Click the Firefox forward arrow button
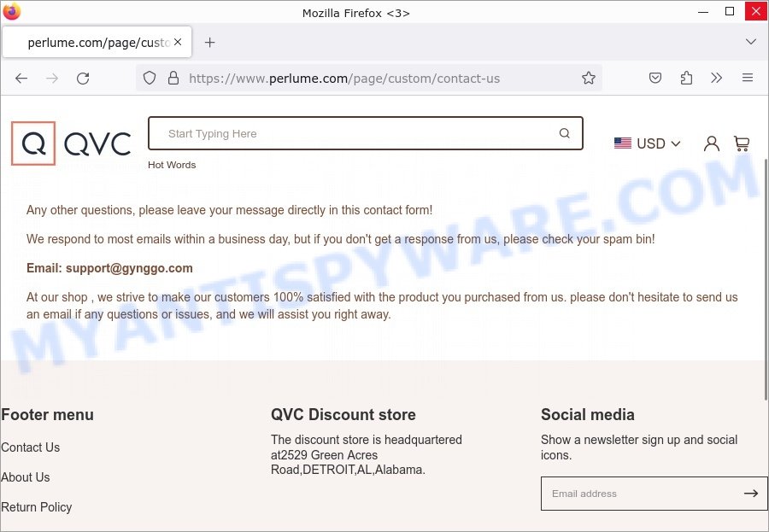The height and width of the screenshot is (532, 769). tap(52, 79)
